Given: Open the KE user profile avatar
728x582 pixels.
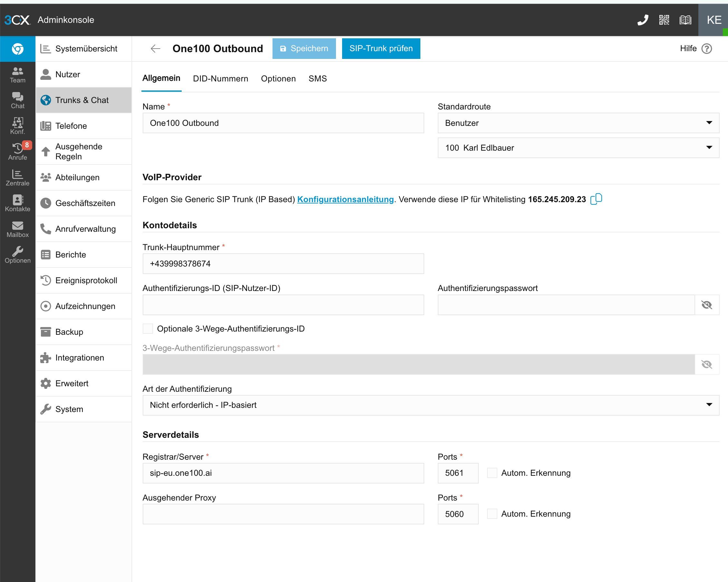Looking at the screenshot, I should 714,20.
